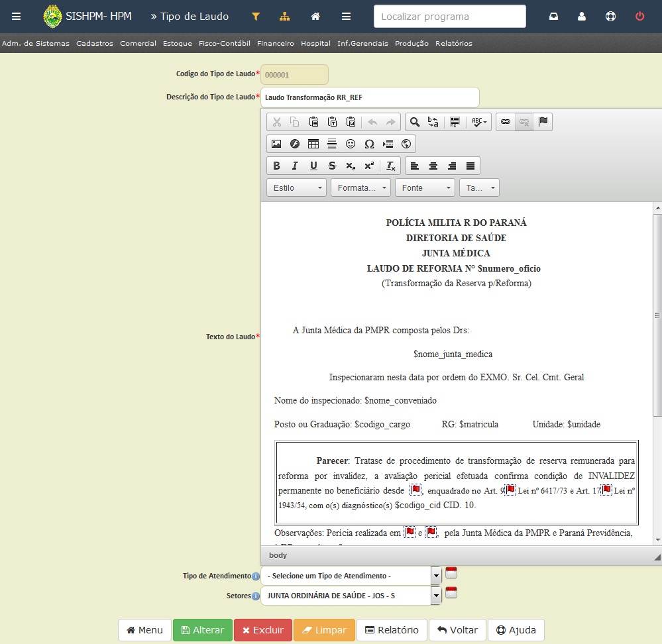Viewport: 662px width, 644px height.
Task: Redo edit in the editor toolbar
Action: click(x=391, y=122)
